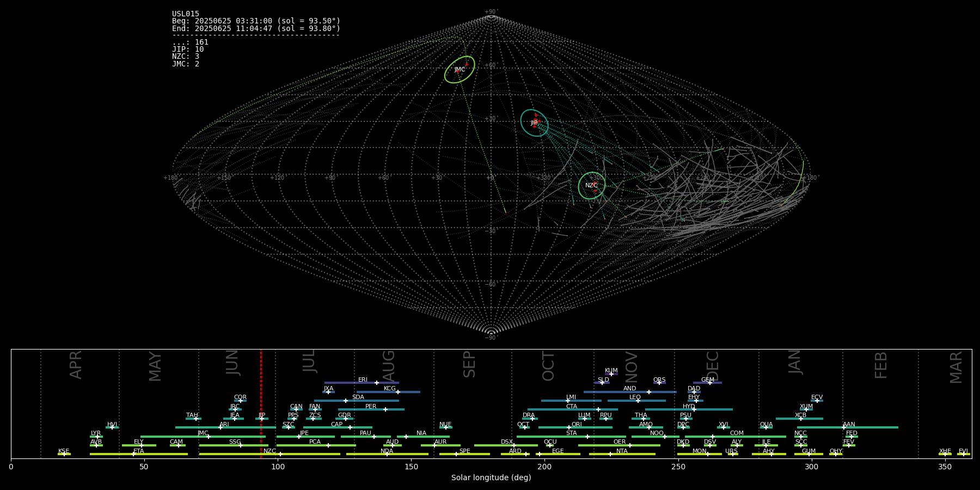Viewport: 980px width, 490px height.
Task: Select the URS shower label in the timeline
Action: (732, 451)
